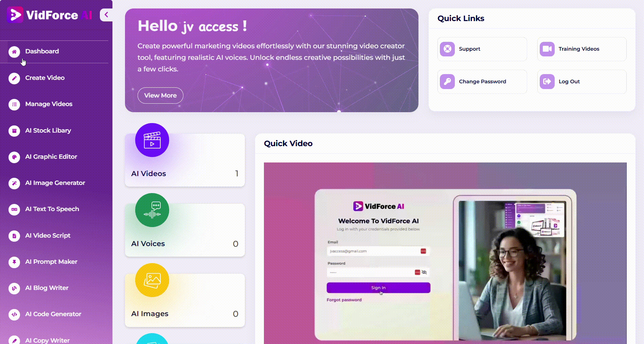The image size is (644, 344).
Task: Open the AI Blog Writer menu item
Action: pyautogui.click(x=47, y=288)
